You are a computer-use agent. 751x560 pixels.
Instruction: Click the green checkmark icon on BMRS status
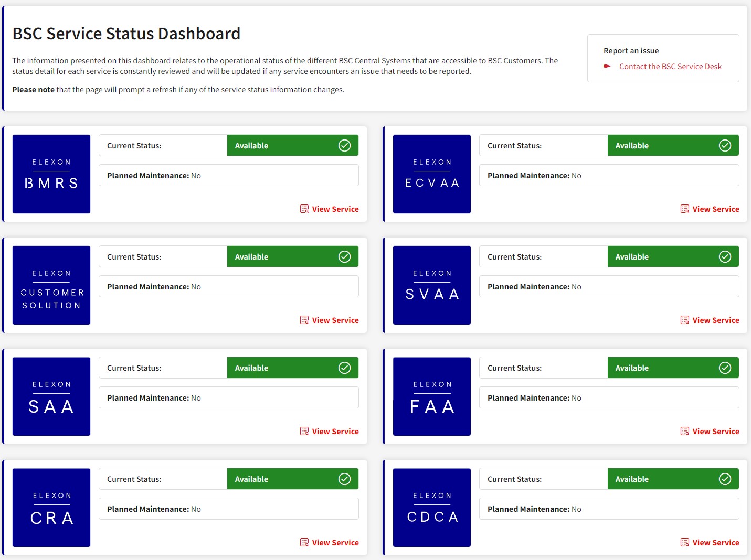tap(345, 145)
